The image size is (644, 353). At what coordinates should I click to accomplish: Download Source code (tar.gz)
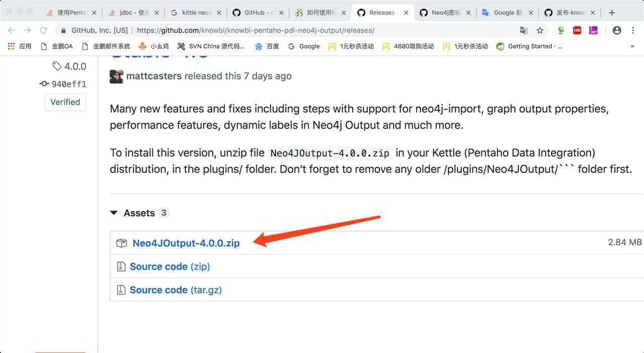coord(176,290)
